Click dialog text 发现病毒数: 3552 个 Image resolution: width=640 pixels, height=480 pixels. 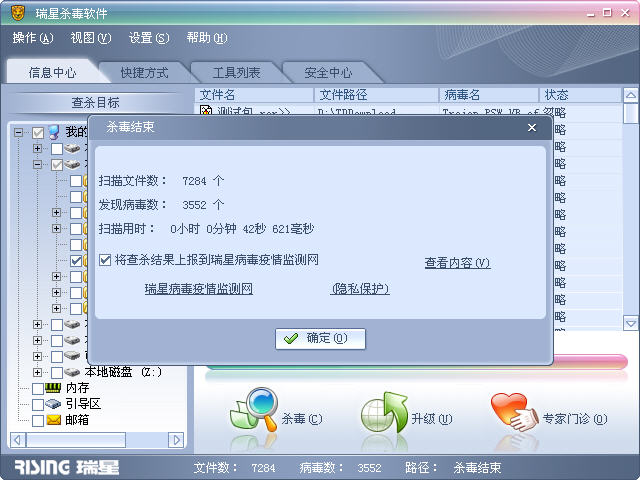pyautogui.click(x=161, y=204)
